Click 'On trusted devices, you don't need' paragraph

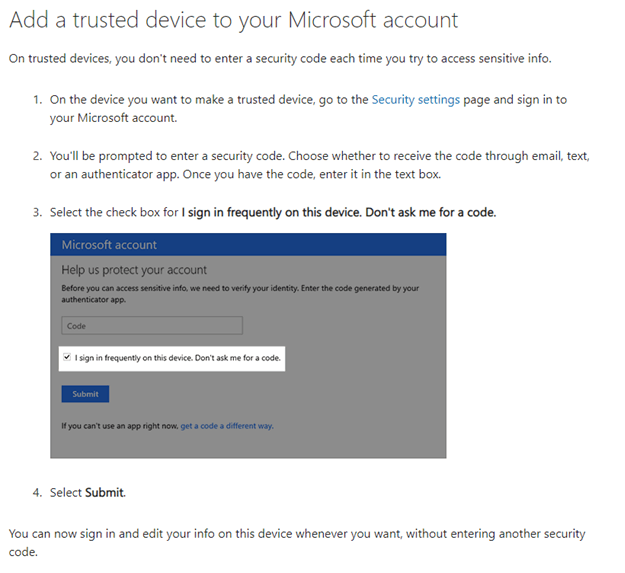[x=280, y=59]
